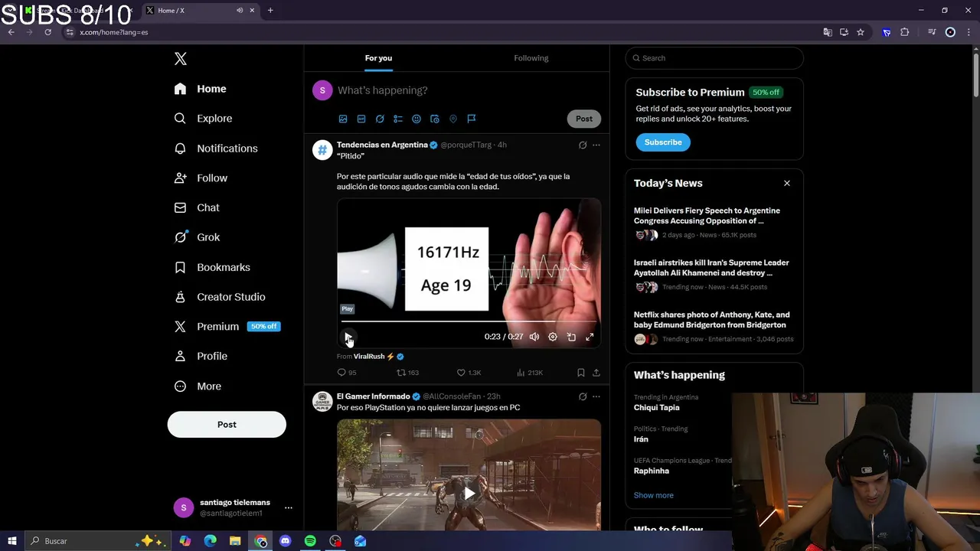
Task: Play the El Gamer Informado game video
Action: pos(469,494)
